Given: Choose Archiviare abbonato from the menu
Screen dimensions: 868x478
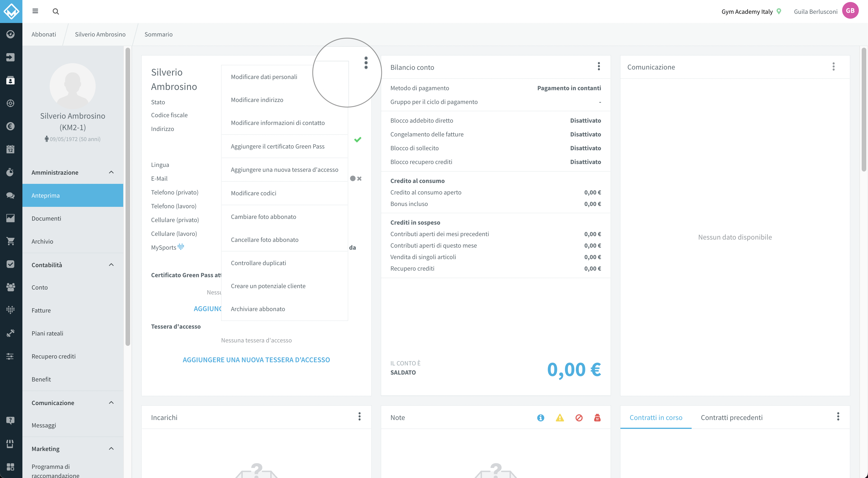Looking at the screenshot, I should (258, 309).
